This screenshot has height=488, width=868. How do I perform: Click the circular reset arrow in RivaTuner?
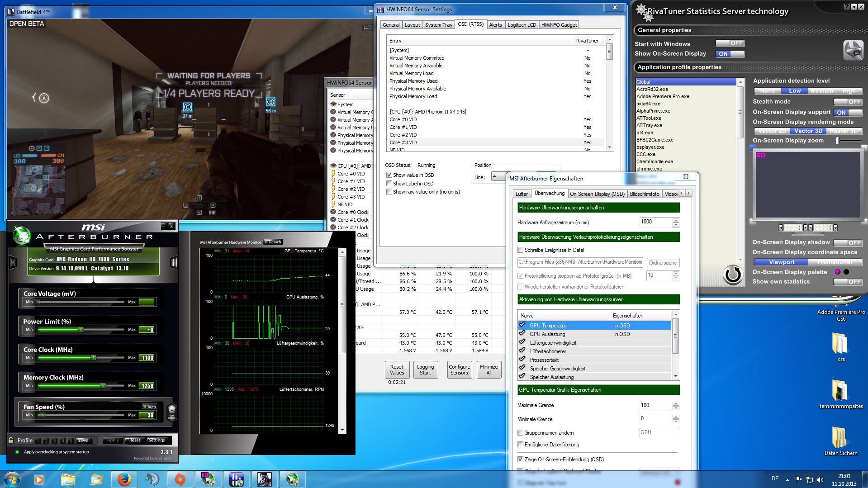point(733,275)
